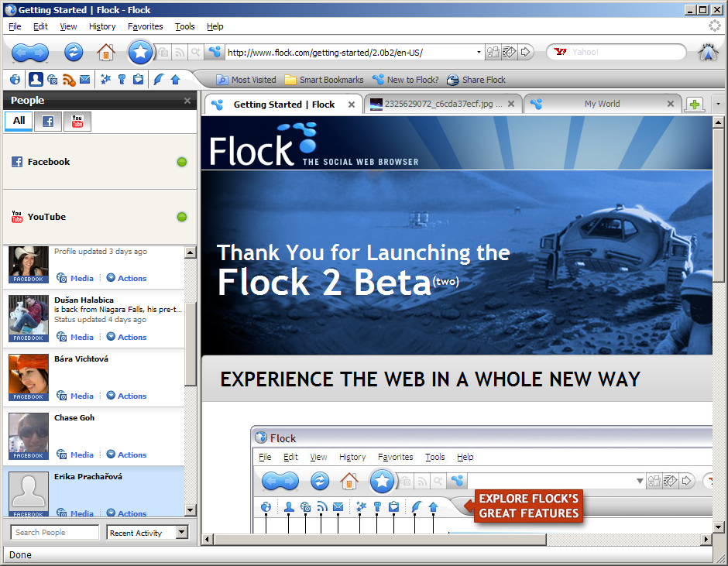Click the Yahoo search engine icon
This screenshot has width=728, height=566.
561,52
